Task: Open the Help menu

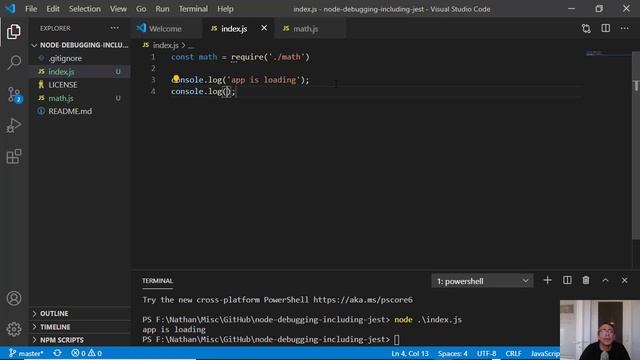Action: click(x=225, y=9)
